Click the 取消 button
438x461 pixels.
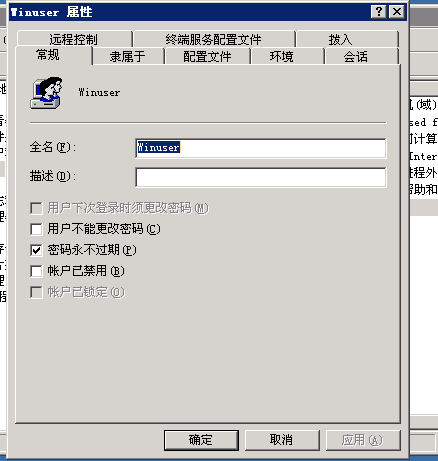[x=282, y=440]
